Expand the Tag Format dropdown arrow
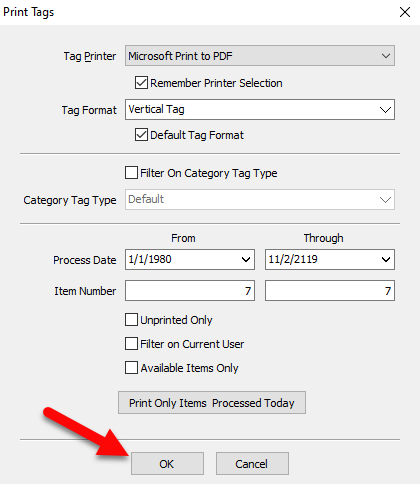420x484 pixels. [x=385, y=109]
